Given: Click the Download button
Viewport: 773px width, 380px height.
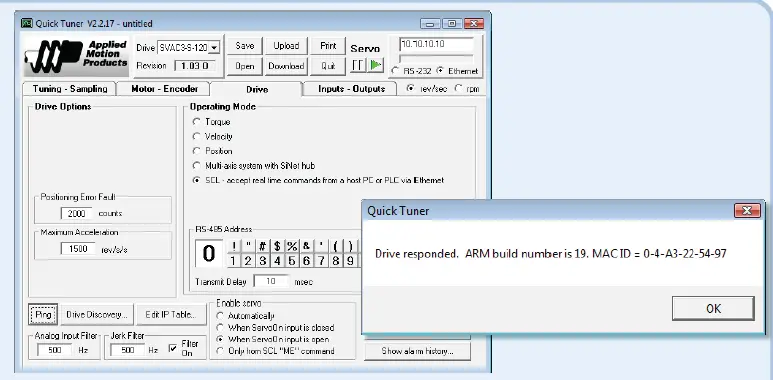Looking at the screenshot, I should pyautogui.click(x=286, y=66).
